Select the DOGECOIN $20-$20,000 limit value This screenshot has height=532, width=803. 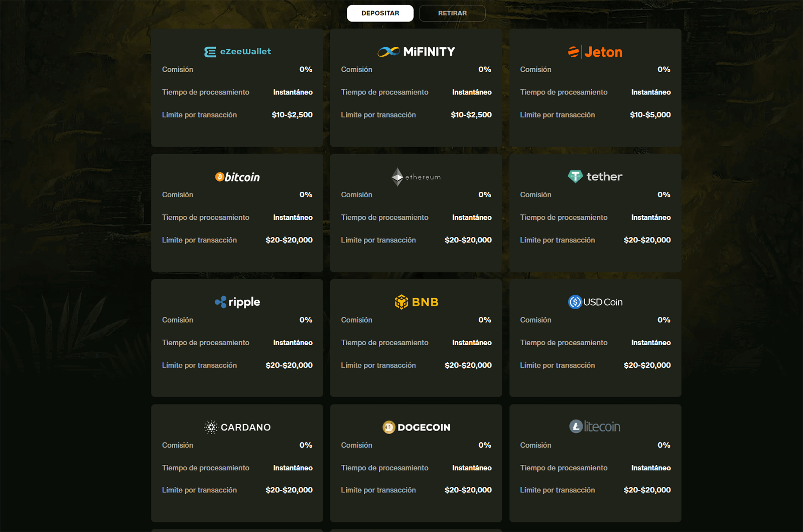(x=468, y=490)
